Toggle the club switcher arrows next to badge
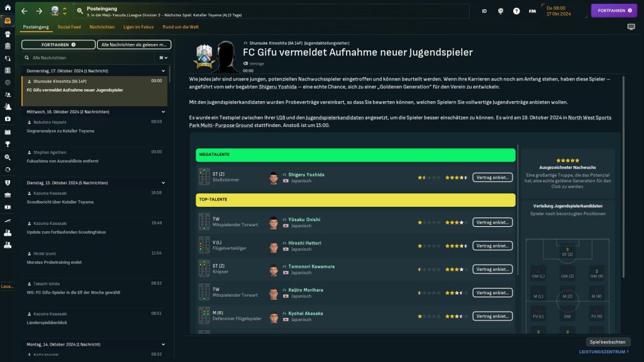 click(64, 11)
